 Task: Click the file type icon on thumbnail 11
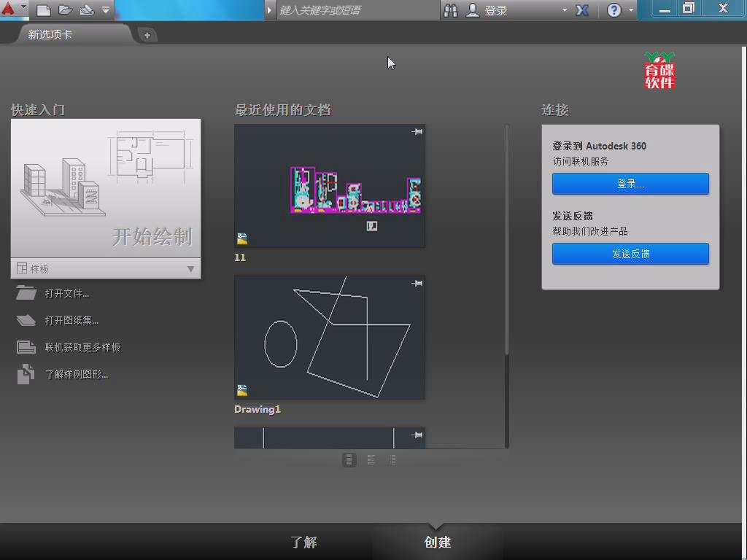point(242,238)
